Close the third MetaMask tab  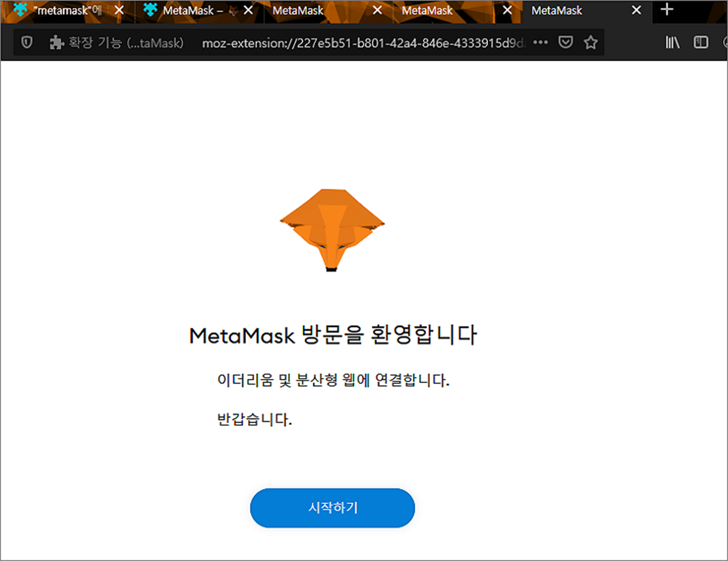[x=377, y=10]
